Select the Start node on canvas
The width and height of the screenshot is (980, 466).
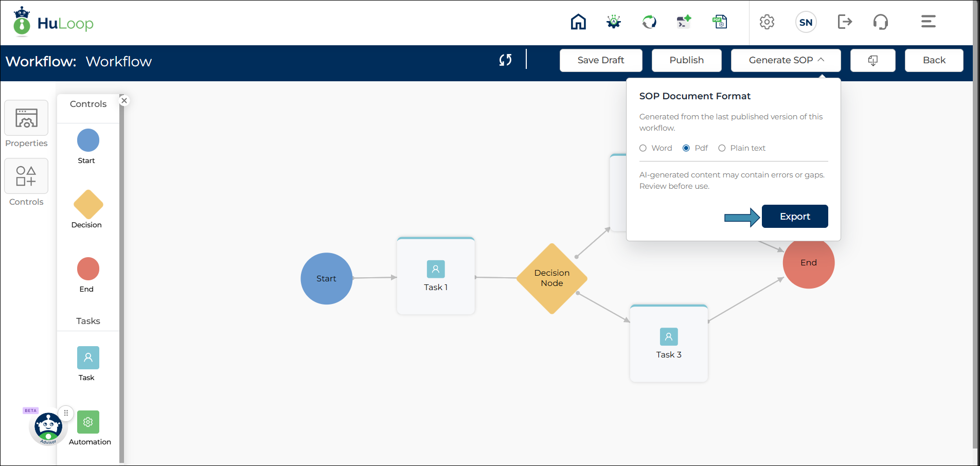(x=327, y=279)
